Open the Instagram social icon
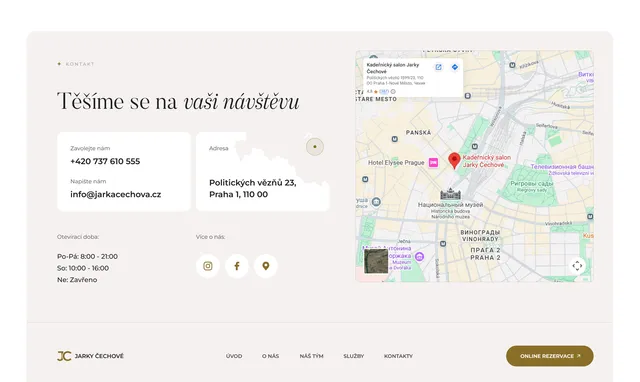 [x=208, y=266]
